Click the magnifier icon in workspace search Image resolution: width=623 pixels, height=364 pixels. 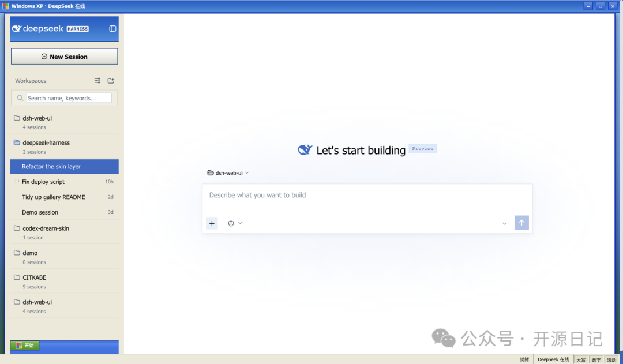point(20,97)
